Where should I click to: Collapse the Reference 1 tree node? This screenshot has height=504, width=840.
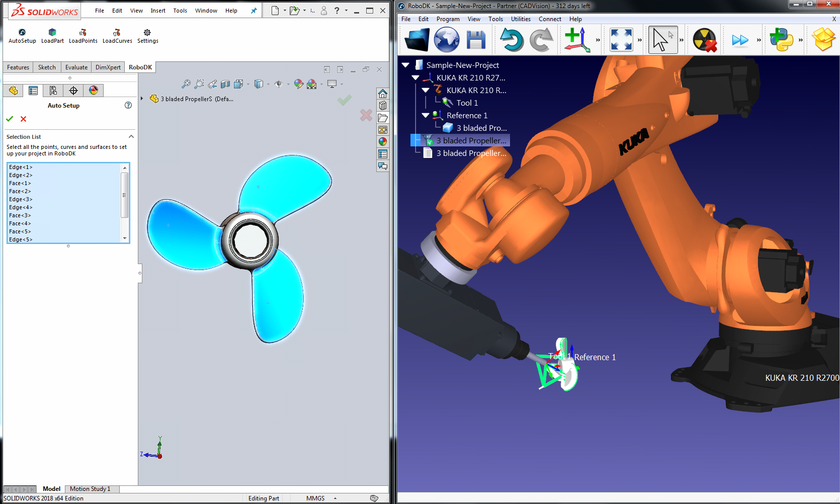(426, 115)
